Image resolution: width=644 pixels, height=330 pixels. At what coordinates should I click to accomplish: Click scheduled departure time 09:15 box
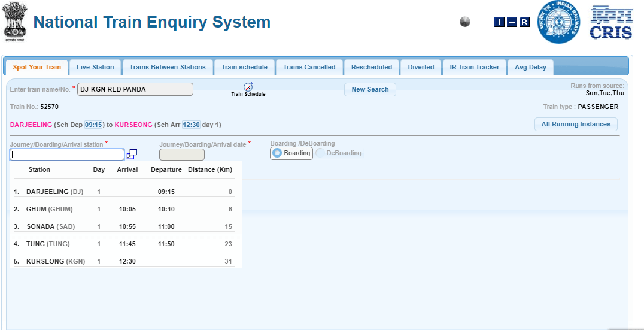(93, 125)
